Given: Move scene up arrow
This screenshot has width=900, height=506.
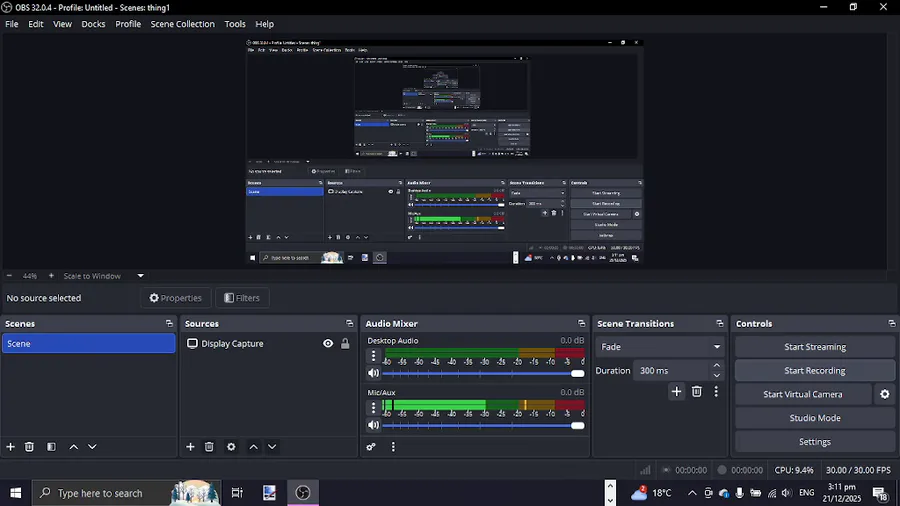Looking at the screenshot, I should point(73,446).
